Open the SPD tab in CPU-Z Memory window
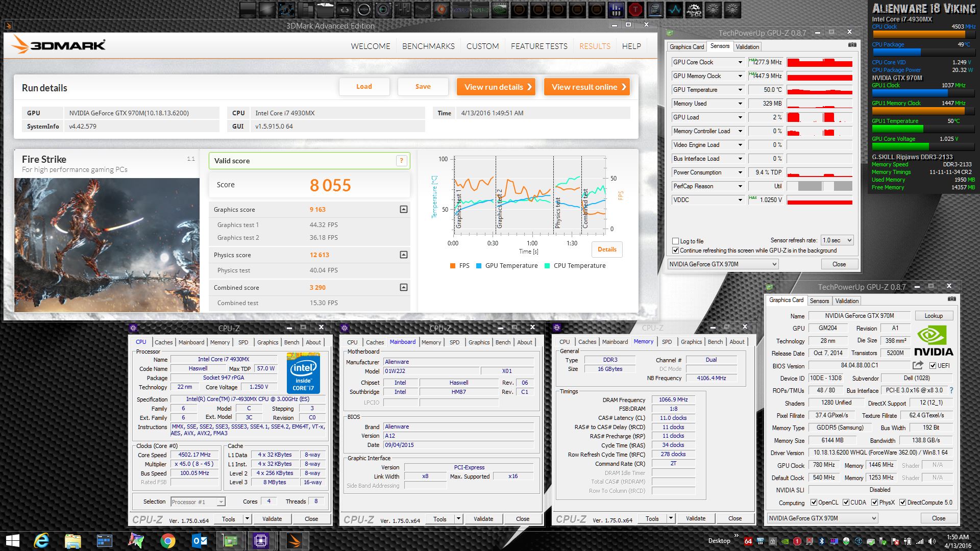Image resolution: width=980 pixels, height=551 pixels. 667,342
